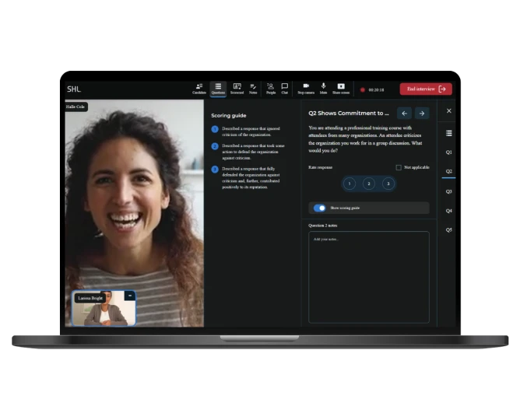Click scoring guide level 2 badge
The image size is (520, 420).
pos(215,146)
